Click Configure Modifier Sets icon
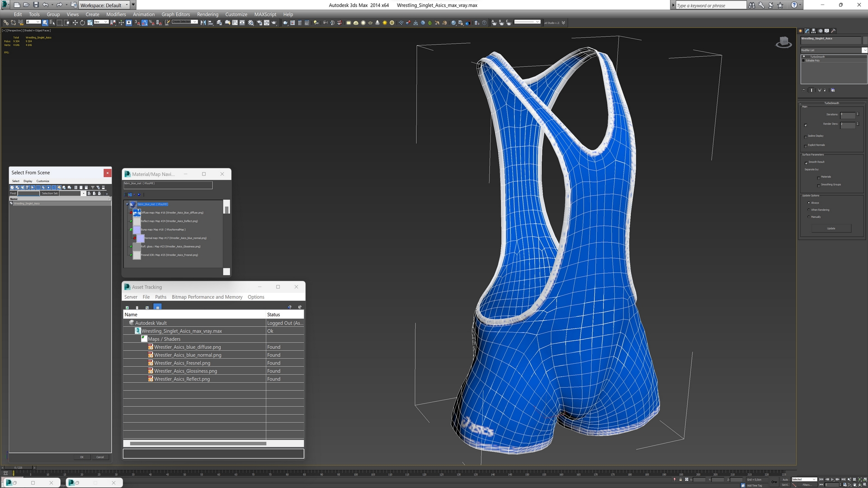 (x=833, y=90)
